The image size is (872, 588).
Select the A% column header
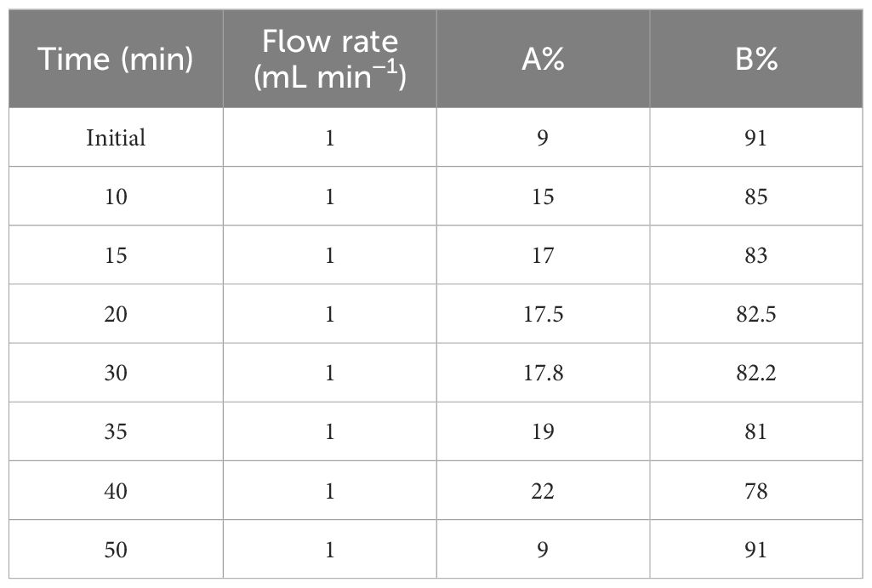544,59
